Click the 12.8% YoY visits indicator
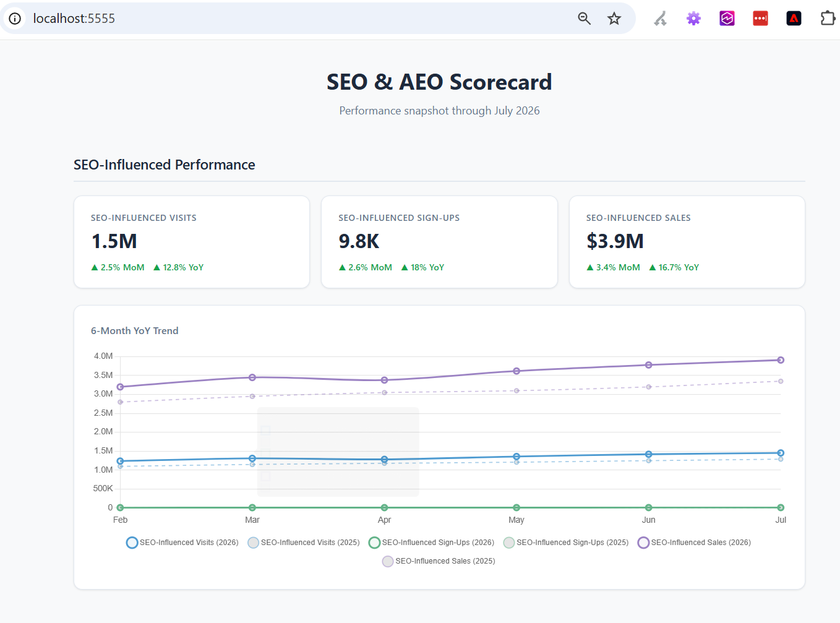Screen dimensions: 840x623 (x=179, y=267)
